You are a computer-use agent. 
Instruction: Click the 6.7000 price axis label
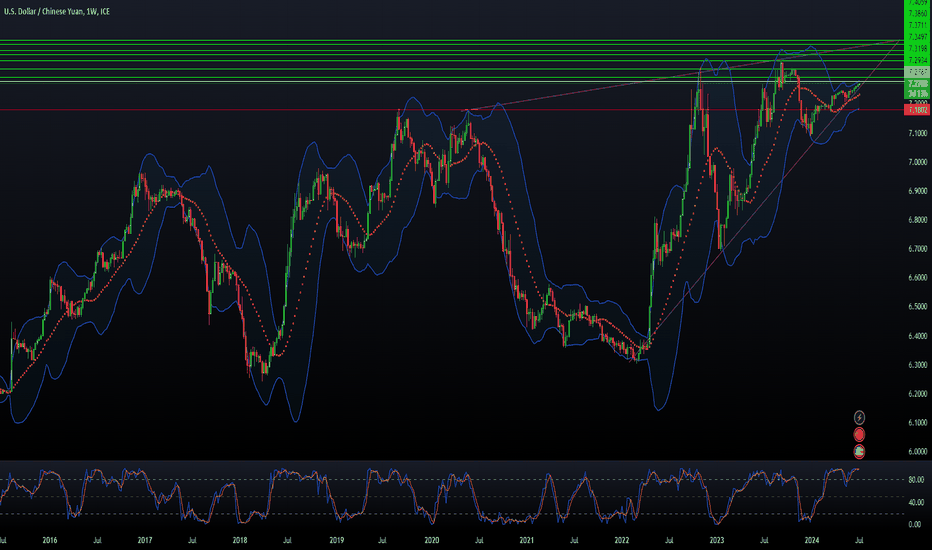(x=917, y=249)
